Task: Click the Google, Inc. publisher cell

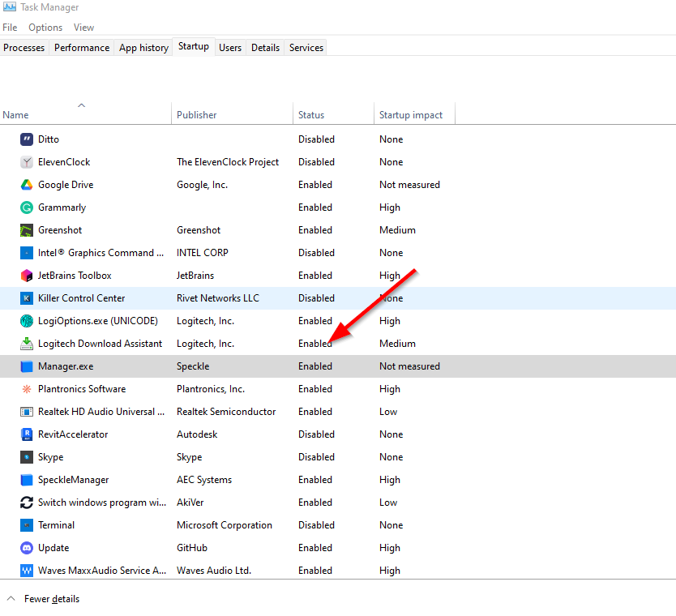Action: pyautogui.click(x=202, y=185)
